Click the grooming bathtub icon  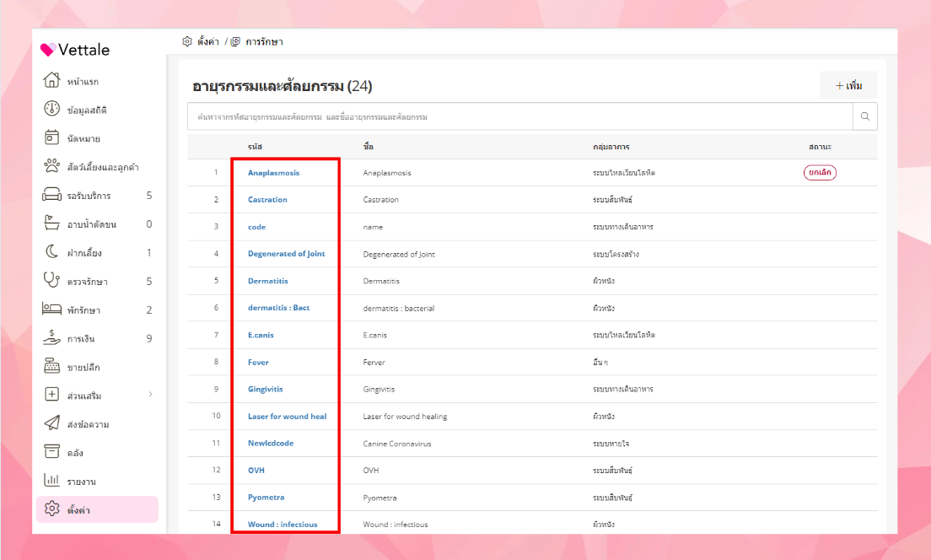point(51,223)
